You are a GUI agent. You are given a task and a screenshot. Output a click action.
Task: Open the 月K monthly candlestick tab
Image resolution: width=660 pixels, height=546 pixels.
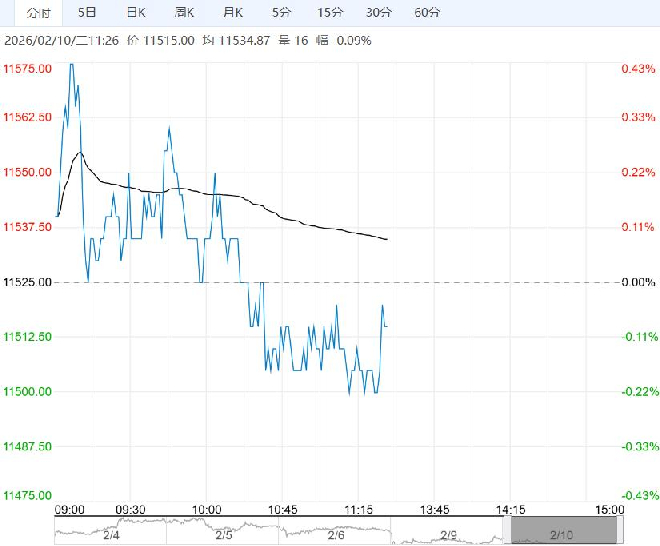232,13
